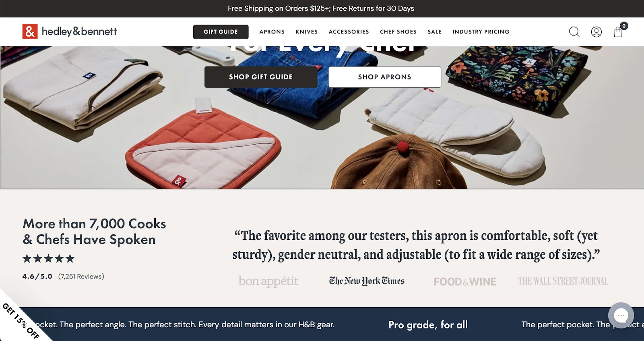Click the bon appétit logo
The image size is (644, 341).
268,281
